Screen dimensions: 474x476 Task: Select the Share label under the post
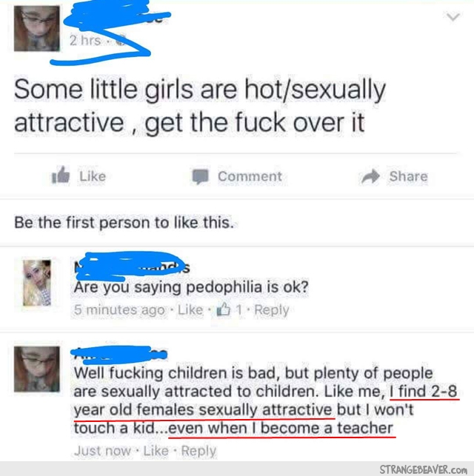[x=408, y=176]
